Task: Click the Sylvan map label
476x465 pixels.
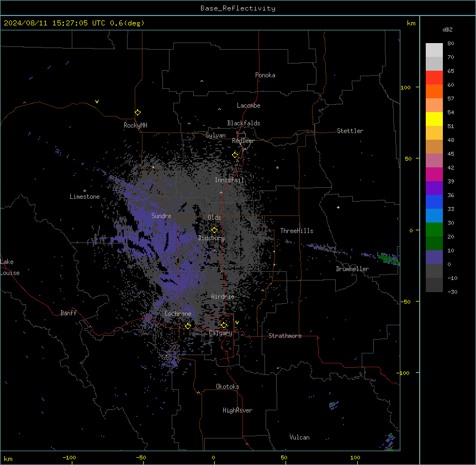Action: (215, 135)
